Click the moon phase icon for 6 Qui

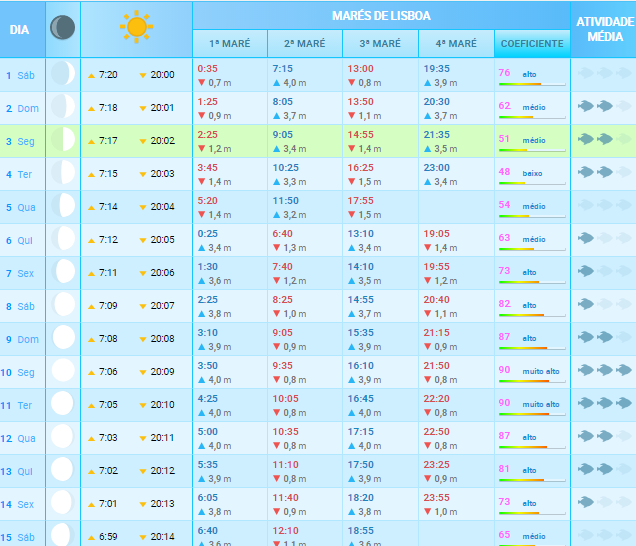[63, 239]
